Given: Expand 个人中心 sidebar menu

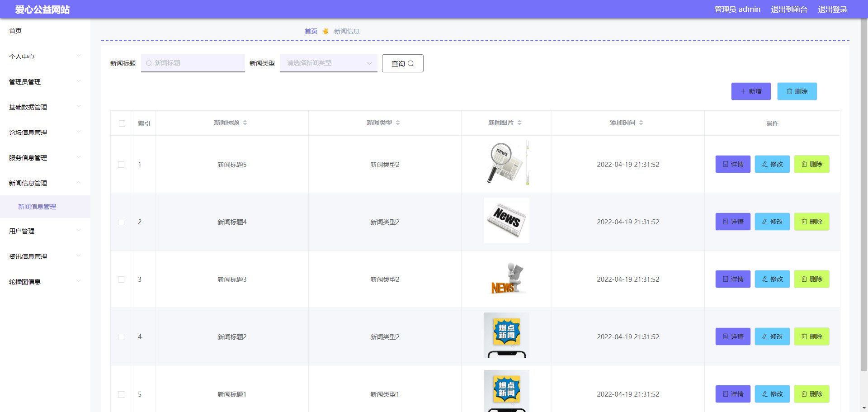Looking at the screenshot, I should (45, 57).
